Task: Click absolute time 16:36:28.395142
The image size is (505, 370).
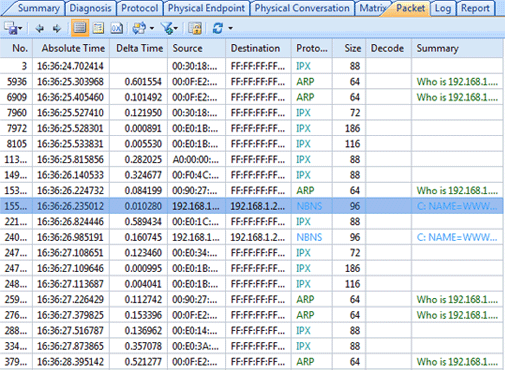Action: coord(70,362)
